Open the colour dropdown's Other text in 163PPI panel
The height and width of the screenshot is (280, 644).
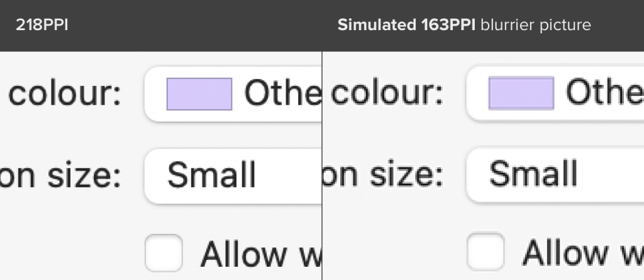point(604,94)
